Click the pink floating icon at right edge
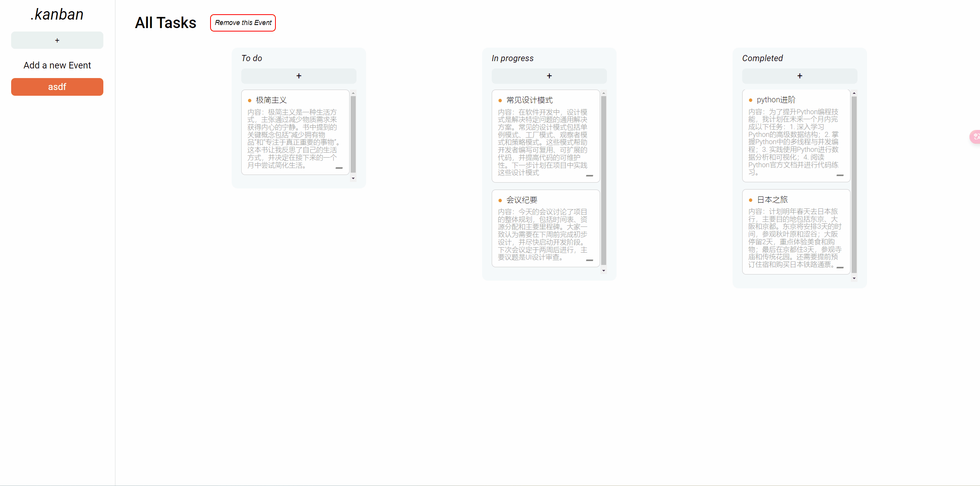Screen dimensions: 980x486 976,136
